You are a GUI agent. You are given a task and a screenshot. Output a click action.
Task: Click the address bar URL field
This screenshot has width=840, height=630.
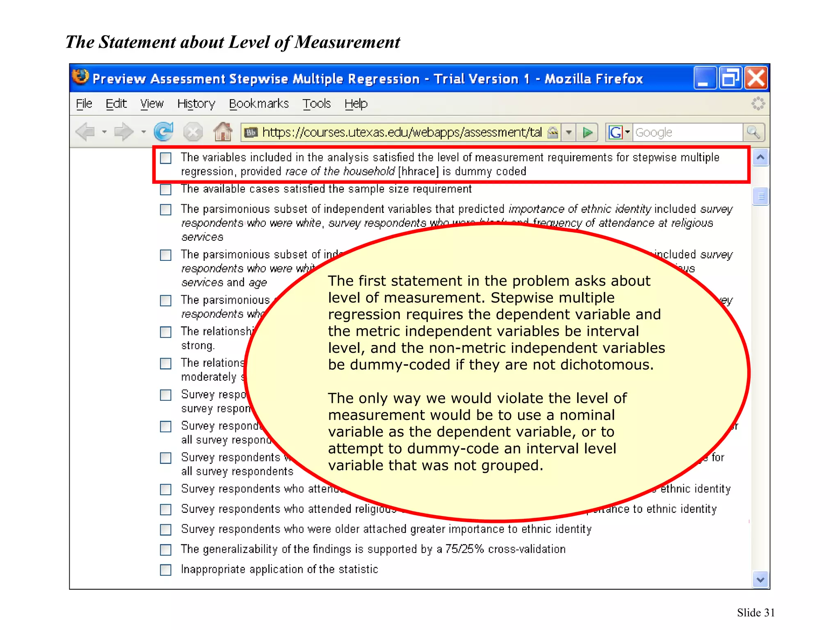point(402,132)
